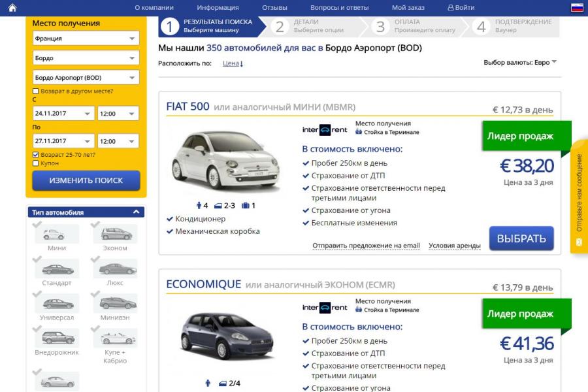Open return date 27.11.2017 dropdown
The width and height of the screenshot is (588, 392).
click(63, 141)
